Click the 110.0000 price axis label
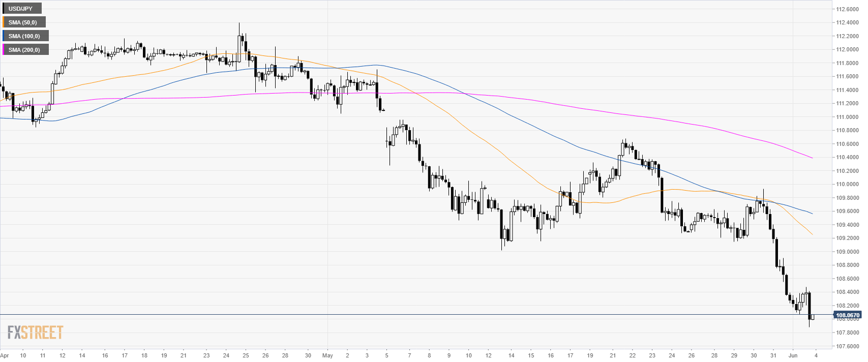Image resolution: width=868 pixels, height=362 pixels. pyautogui.click(x=848, y=184)
